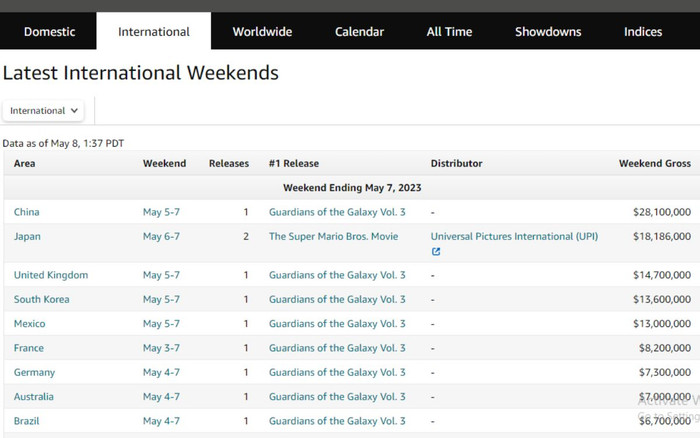Open Guardians of the Galaxy Vol. 3 in Mexico row

click(337, 324)
